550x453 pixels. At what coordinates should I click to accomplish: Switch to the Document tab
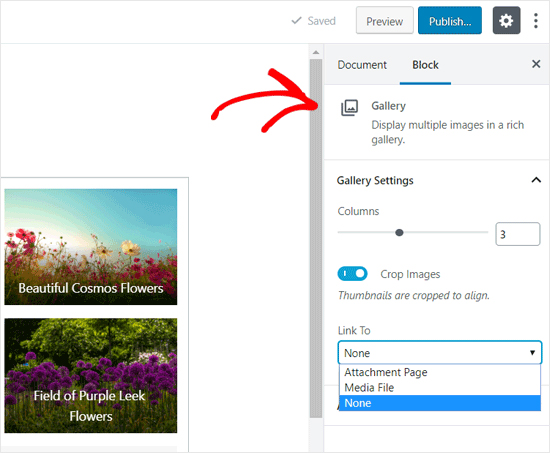[362, 65]
